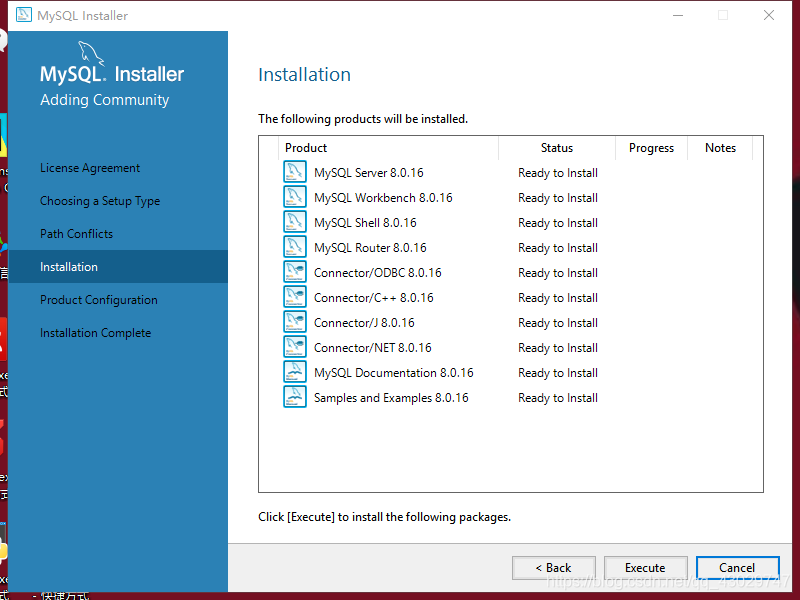Click Ready to Install status for MySQL Documentation
The height and width of the screenshot is (600, 800).
(x=558, y=373)
